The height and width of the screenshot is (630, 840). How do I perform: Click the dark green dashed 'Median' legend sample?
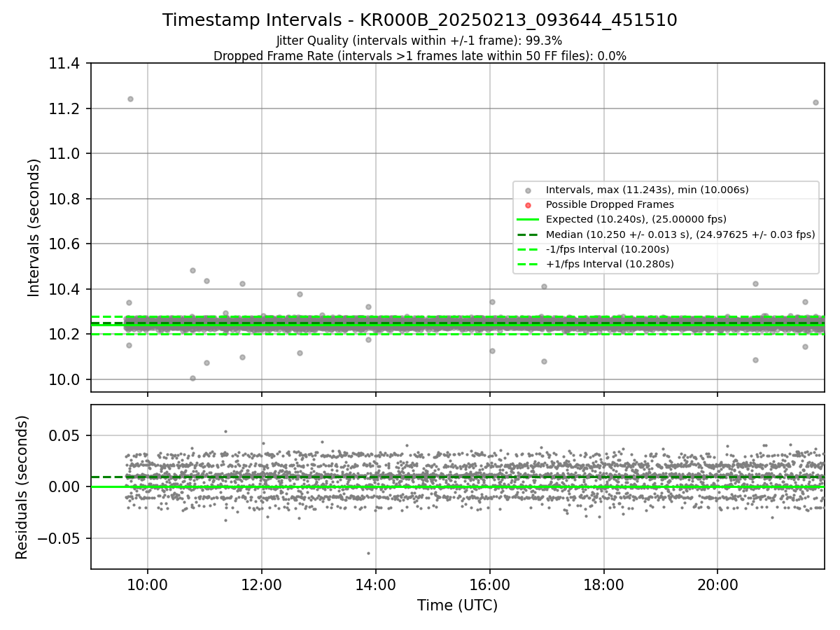point(528,234)
